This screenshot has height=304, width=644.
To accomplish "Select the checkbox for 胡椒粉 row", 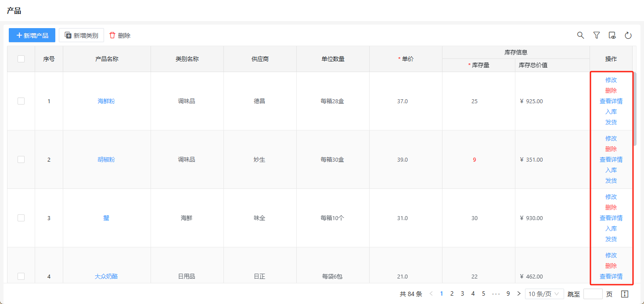I will 21,159.
